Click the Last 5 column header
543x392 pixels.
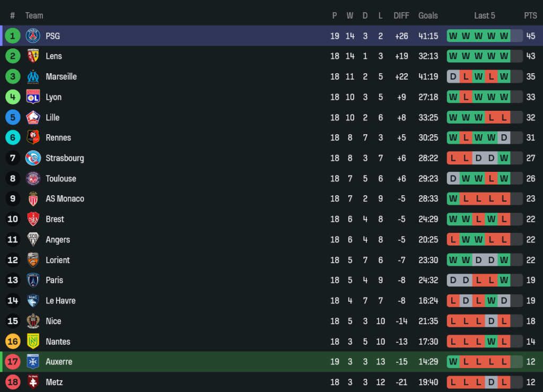coord(485,16)
